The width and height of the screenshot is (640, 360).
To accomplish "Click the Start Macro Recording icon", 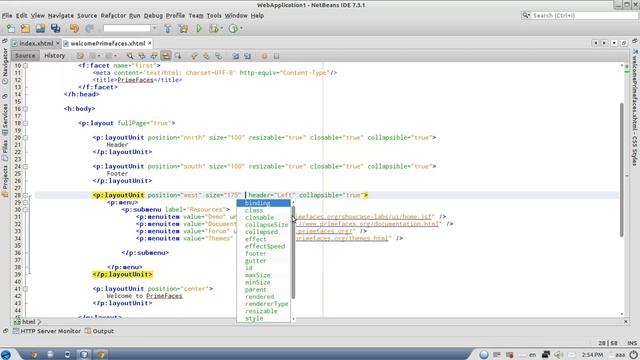I will (x=264, y=56).
